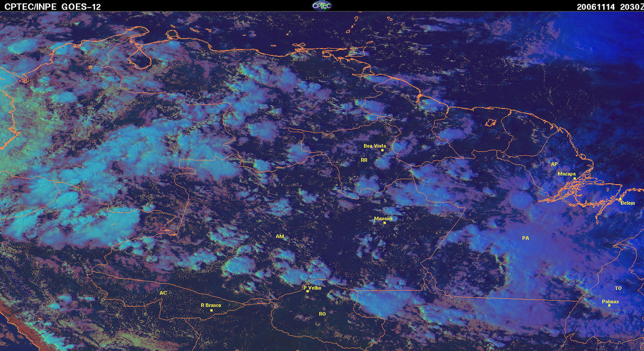This screenshot has width=644, height=351.
Task: Click the yellow marker at Macapa
Action: (x=574, y=178)
